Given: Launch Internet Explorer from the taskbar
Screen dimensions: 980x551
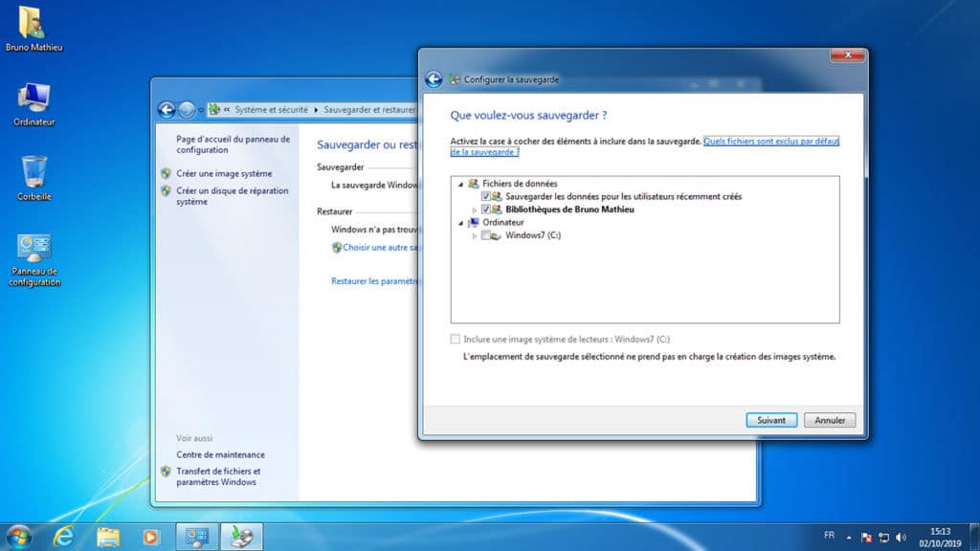Looking at the screenshot, I should coord(64,536).
